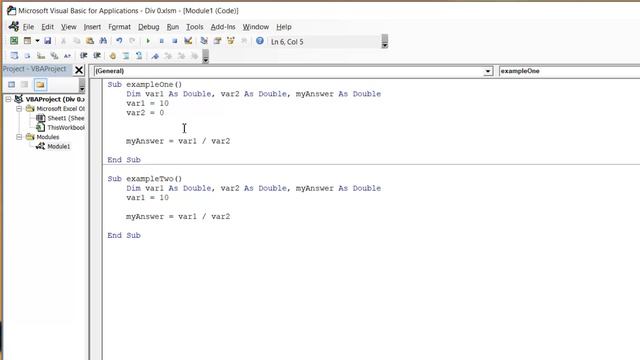The width and height of the screenshot is (640, 360).
Task: Open the Format menu
Action: pyautogui.click(x=119, y=27)
